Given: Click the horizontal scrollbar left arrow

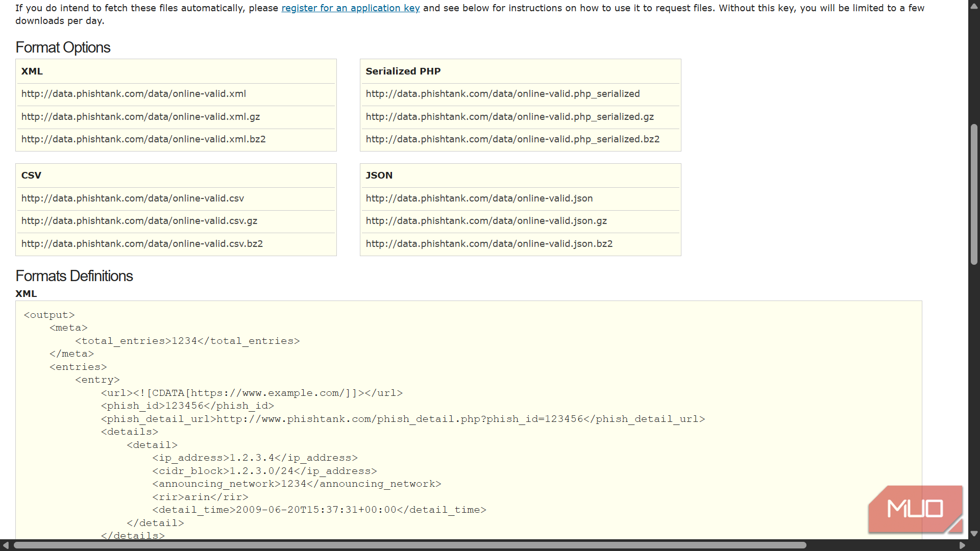Looking at the screenshot, I should click(6, 545).
